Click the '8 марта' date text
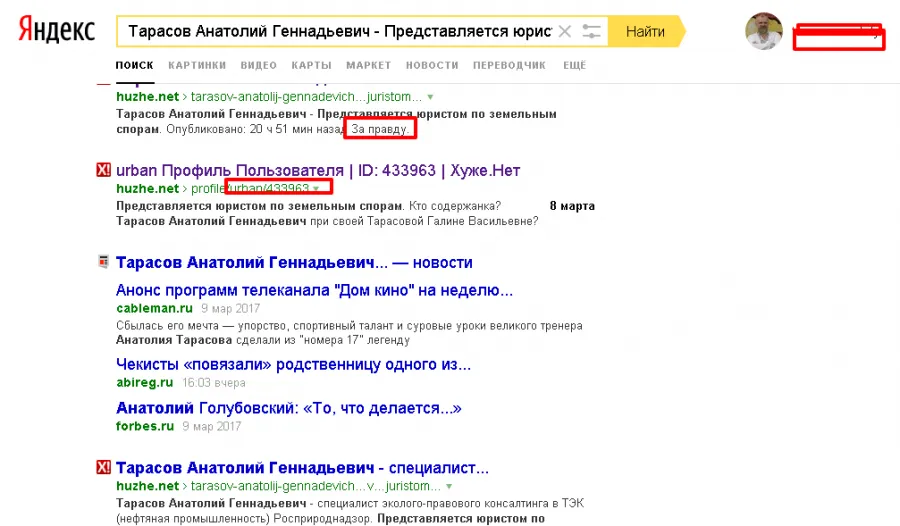This screenshot has height=526, width=900. (572, 206)
